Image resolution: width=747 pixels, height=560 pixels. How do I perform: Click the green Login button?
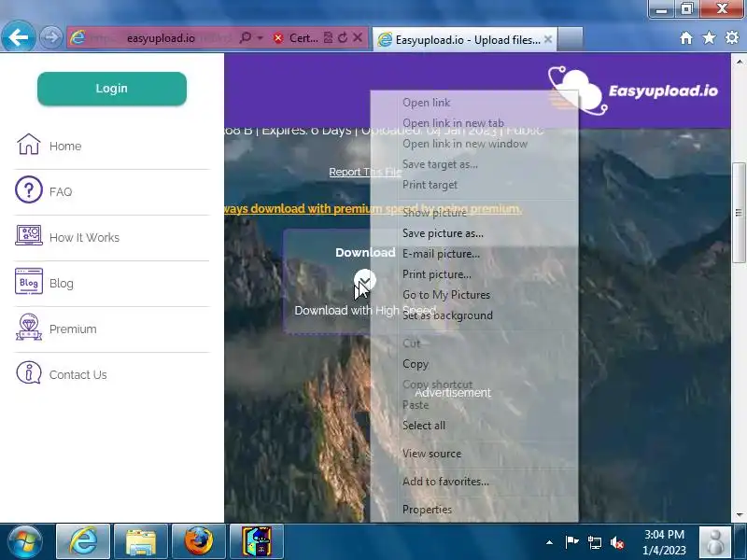click(112, 89)
